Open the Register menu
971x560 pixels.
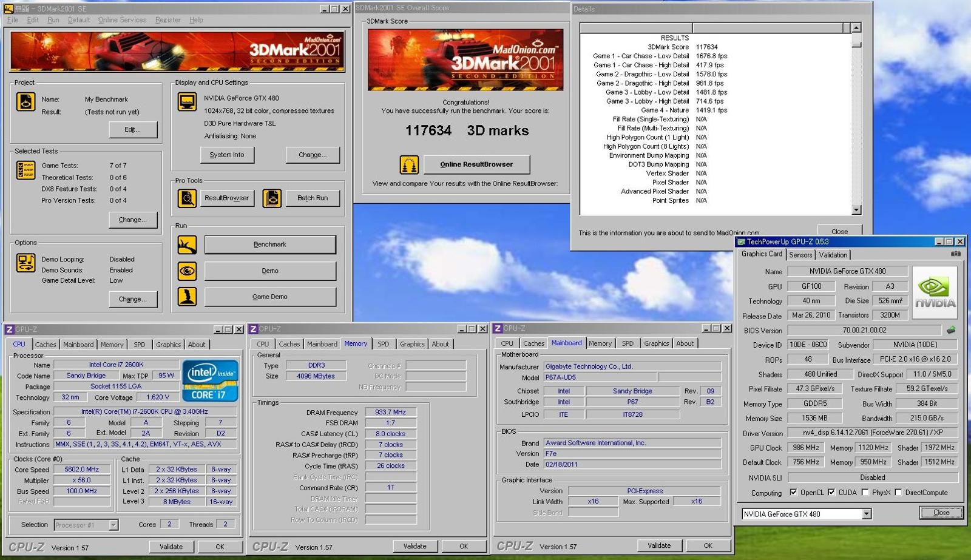(167, 20)
